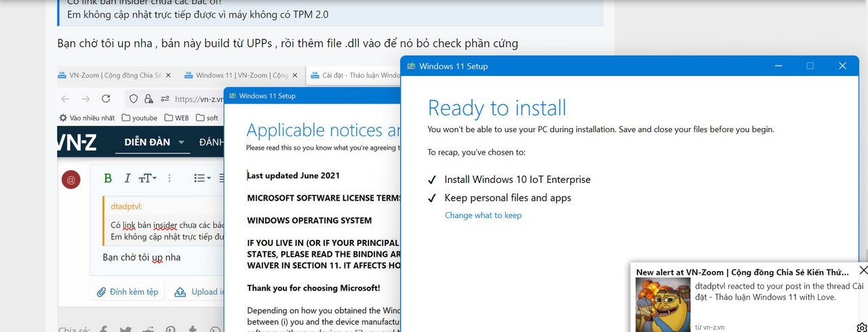Open more options vertical dots in editor
Viewport: 868px width, 332px height.
point(170,178)
